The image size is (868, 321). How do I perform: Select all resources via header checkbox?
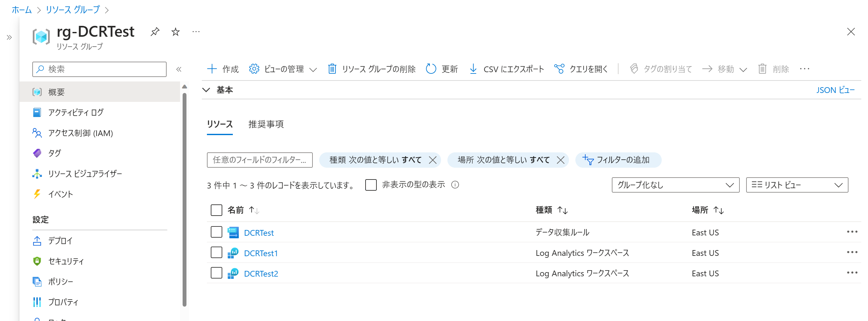tap(216, 210)
